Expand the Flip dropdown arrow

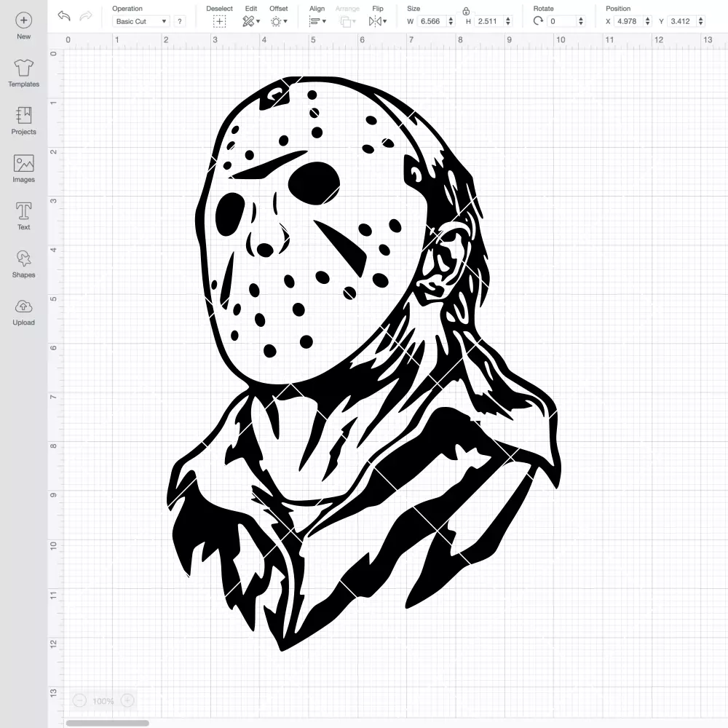click(x=385, y=21)
